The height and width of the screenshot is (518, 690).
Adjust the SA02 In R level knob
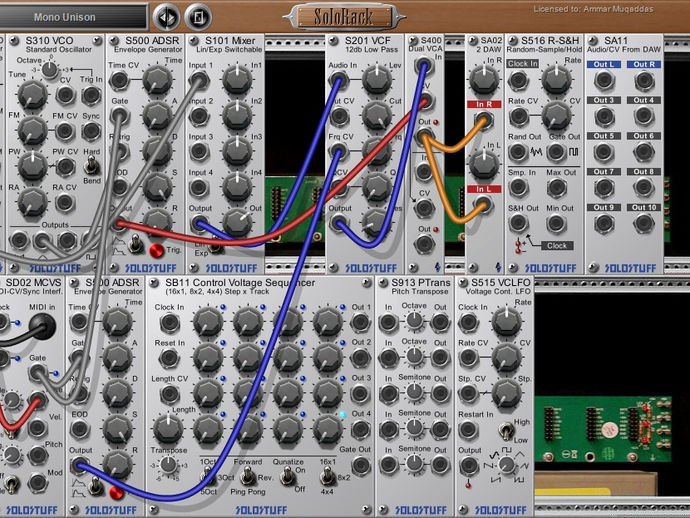[x=484, y=80]
